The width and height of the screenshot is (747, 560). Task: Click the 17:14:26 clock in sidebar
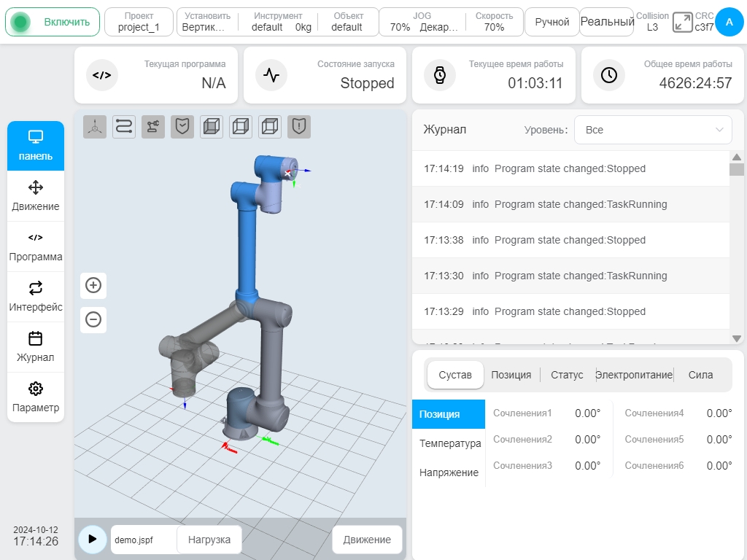point(36,542)
